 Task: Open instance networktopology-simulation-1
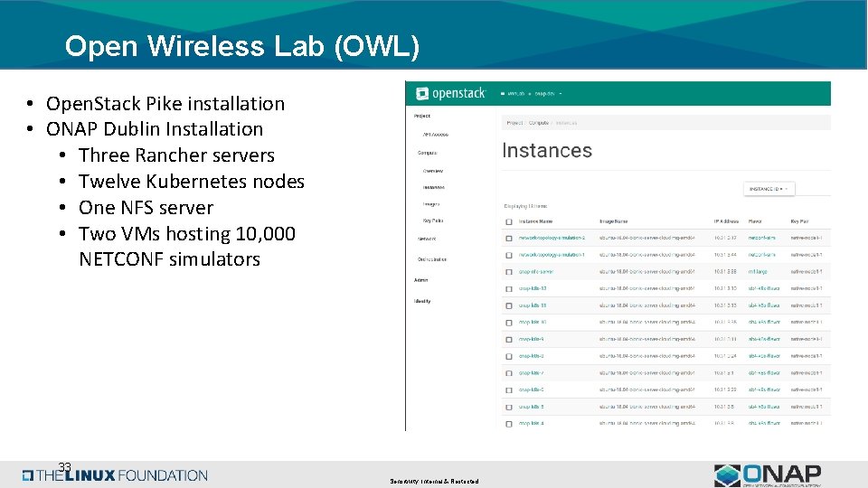(x=552, y=255)
